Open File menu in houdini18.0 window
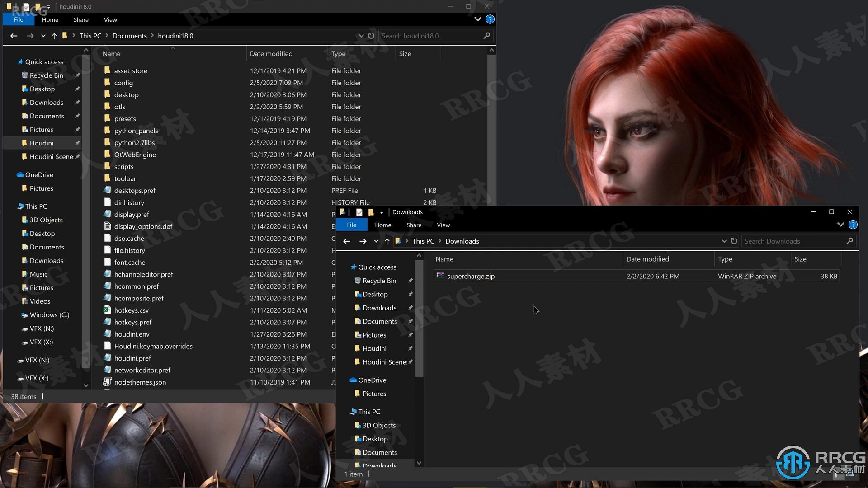Viewport: 868px width, 488px height. tap(19, 19)
